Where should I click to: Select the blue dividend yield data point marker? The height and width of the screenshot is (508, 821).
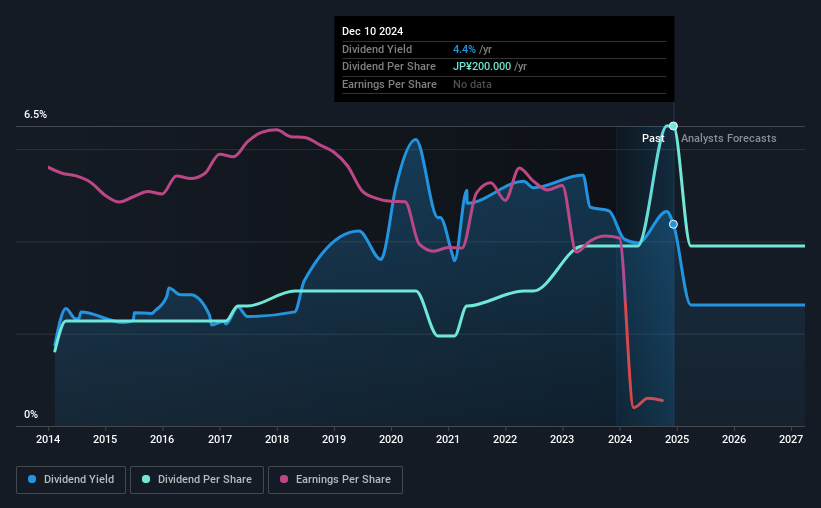tap(673, 224)
